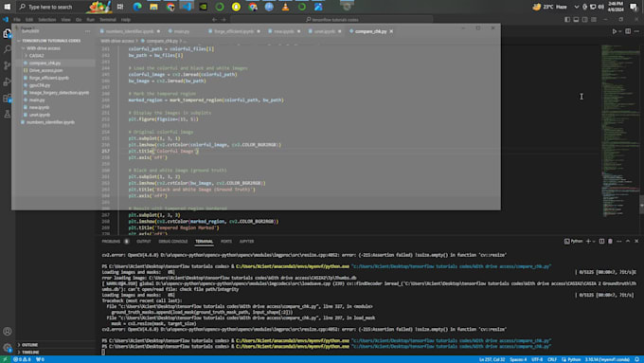Open the Terminal menu
This screenshot has width=644, height=363.
point(108,19)
